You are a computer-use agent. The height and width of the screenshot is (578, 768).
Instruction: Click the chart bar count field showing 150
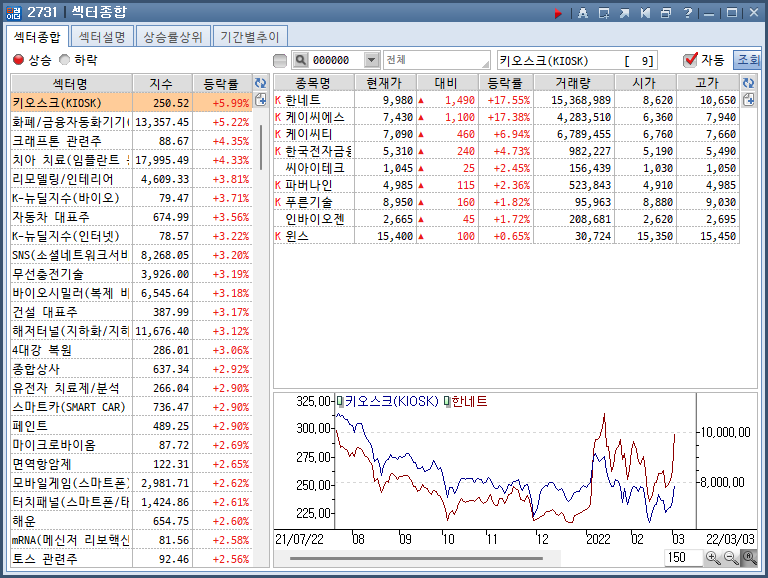(x=683, y=557)
